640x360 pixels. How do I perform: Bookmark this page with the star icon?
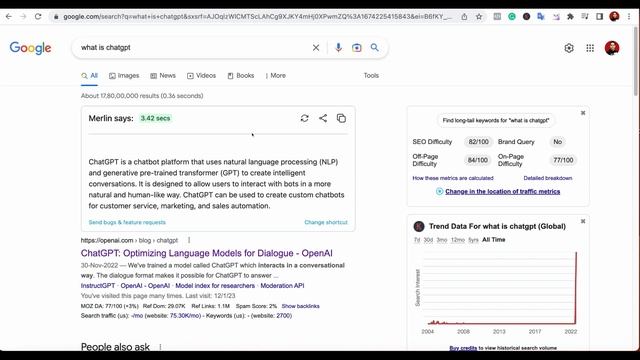(479, 17)
